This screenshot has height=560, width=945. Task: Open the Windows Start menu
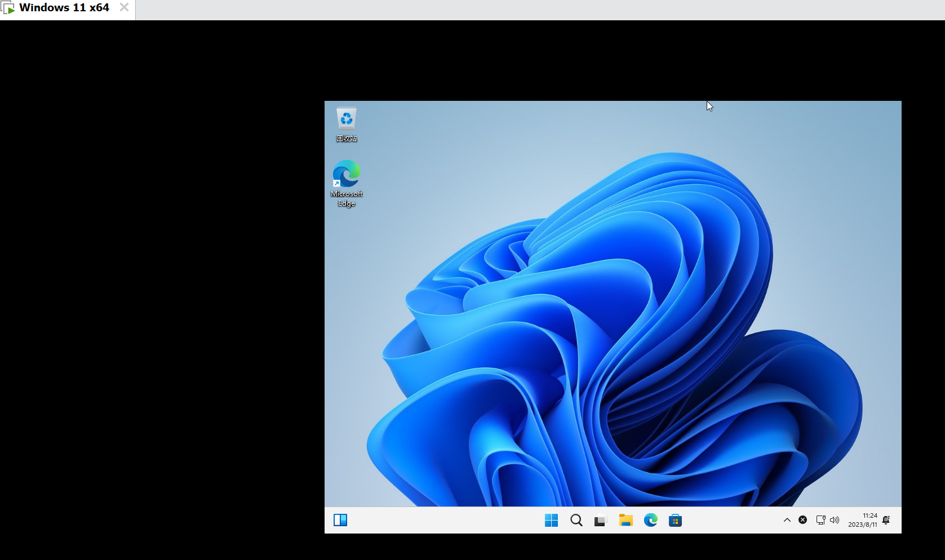[x=551, y=520]
